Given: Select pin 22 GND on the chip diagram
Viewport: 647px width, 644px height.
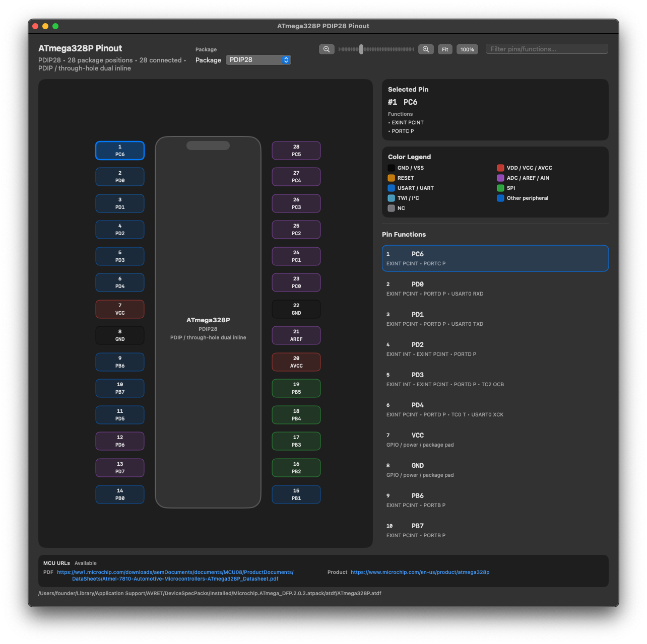Looking at the screenshot, I should point(296,309).
